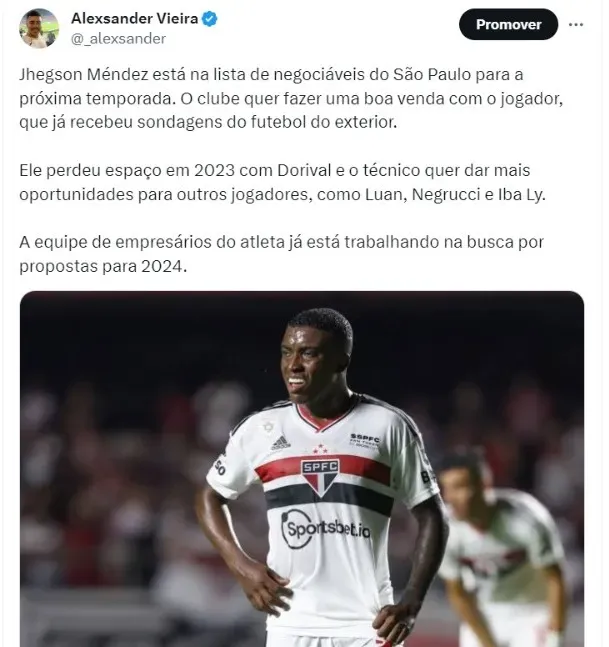The height and width of the screenshot is (647, 609).
Task: Select the paragraph starting with Jhegson Méndez
Action: point(291,99)
